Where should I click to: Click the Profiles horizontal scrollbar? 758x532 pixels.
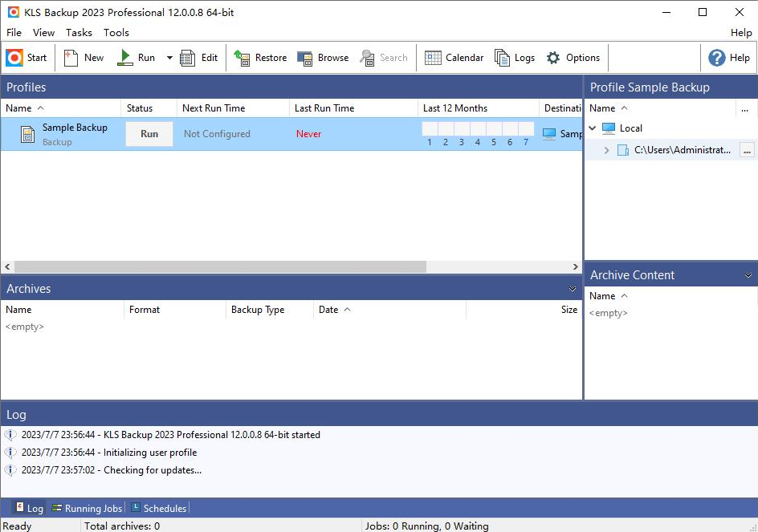pos(220,266)
